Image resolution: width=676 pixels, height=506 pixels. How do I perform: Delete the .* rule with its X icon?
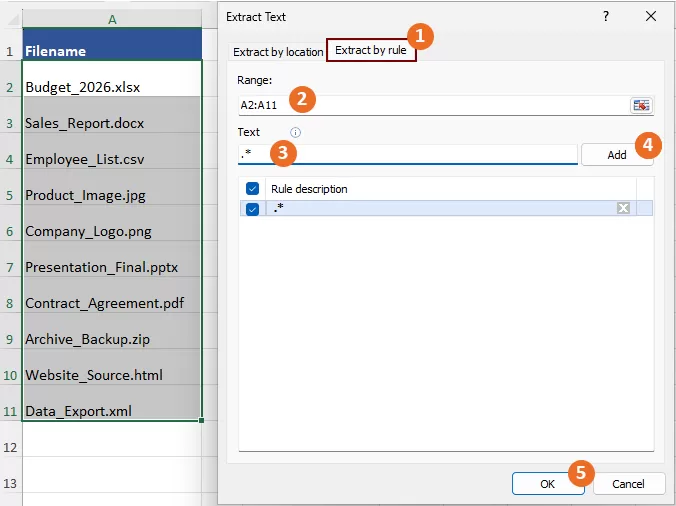[623, 208]
